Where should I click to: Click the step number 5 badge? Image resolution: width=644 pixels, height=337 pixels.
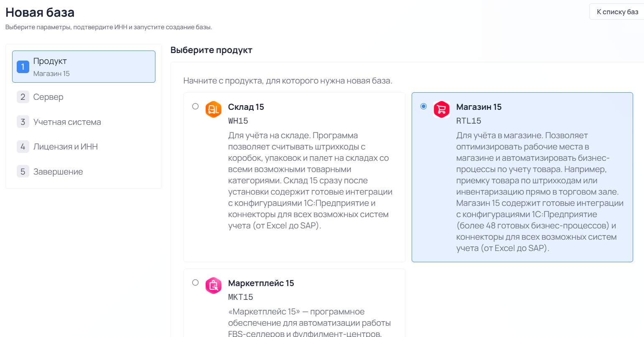tap(23, 172)
